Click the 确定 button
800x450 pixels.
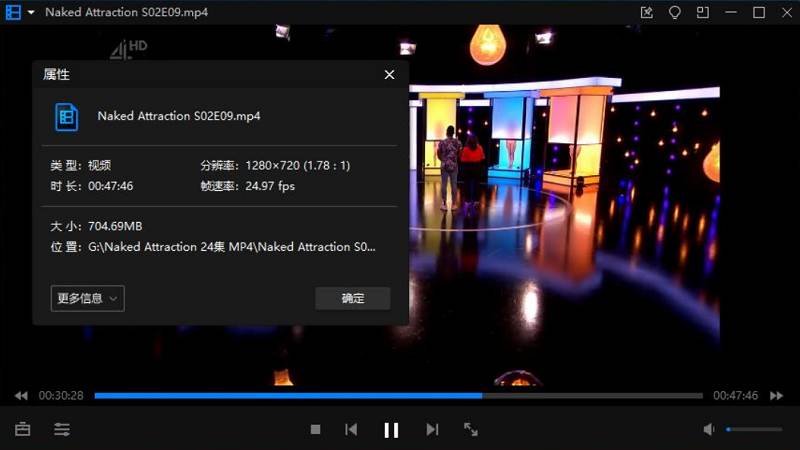click(x=352, y=298)
